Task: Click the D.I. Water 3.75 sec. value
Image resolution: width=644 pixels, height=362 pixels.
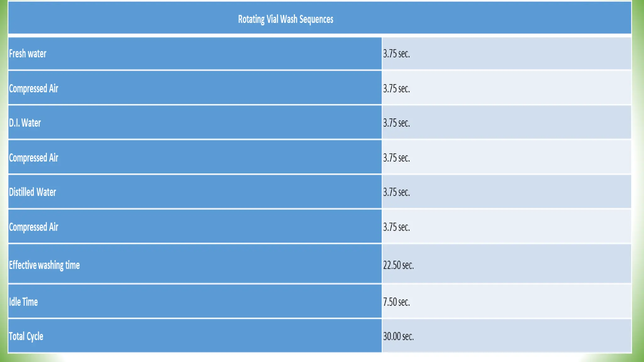Action: pyautogui.click(x=396, y=123)
